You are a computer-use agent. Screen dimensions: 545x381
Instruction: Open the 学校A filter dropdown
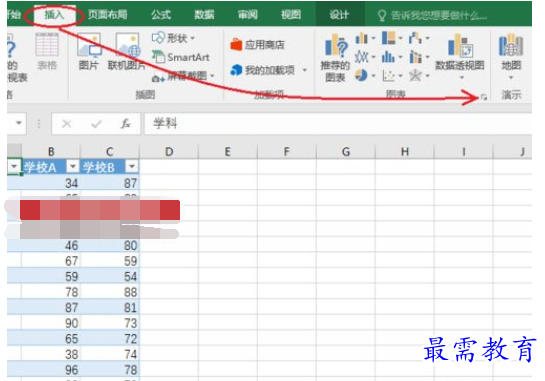coord(73,167)
